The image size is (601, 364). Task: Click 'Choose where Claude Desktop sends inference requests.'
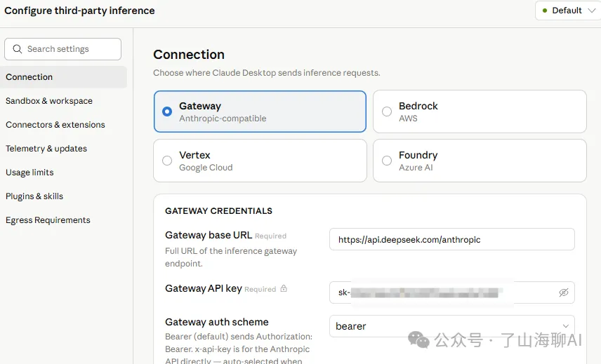[267, 73]
